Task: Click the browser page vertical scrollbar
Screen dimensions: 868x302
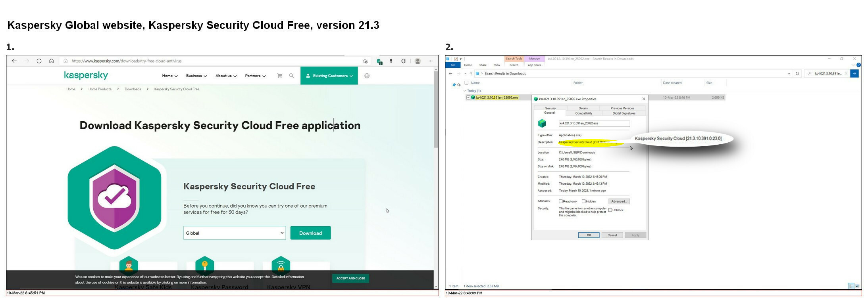Action: tap(436, 110)
